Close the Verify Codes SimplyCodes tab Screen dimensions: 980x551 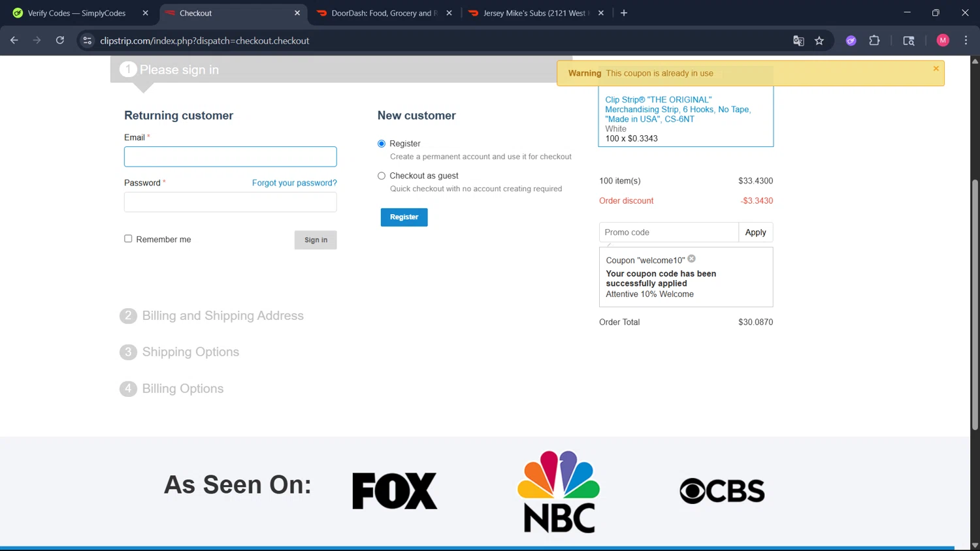[x=145, y=13]
